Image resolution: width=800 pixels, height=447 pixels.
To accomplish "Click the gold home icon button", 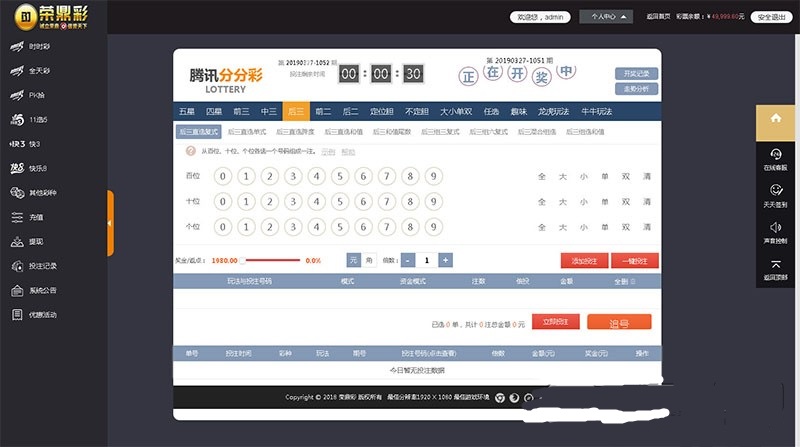I will pyautogui.click(x=775, y=118).
